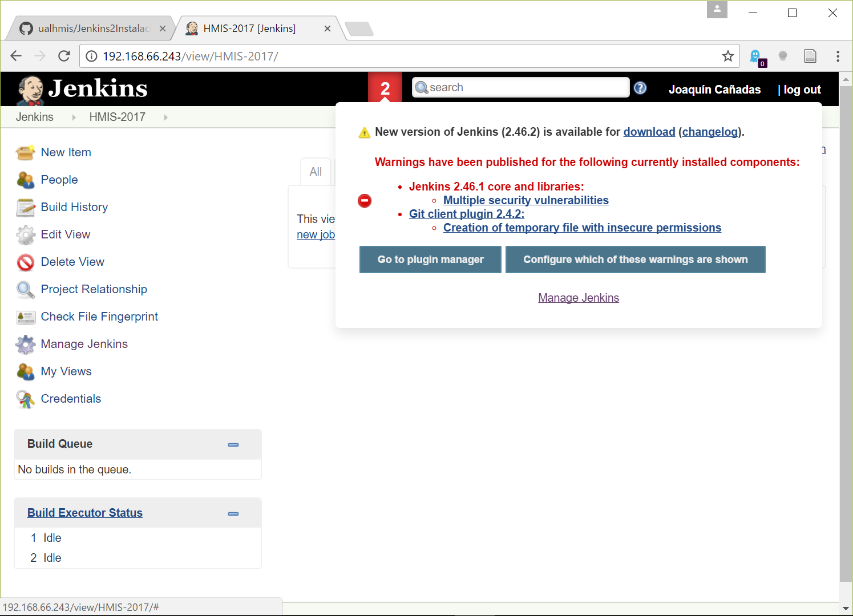The image size is (853, 616).
Task: Click the My Views icon
Action: pyautogui.click(x=26, y=372)
